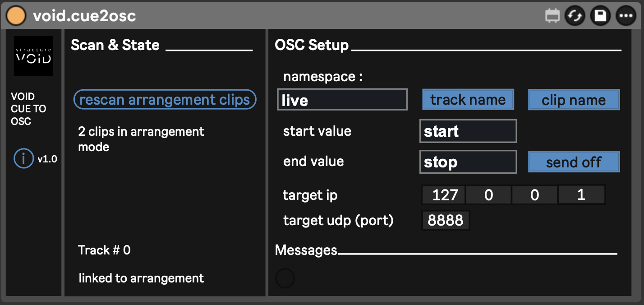644x305 pixels.
Task: Open the device options ellipsis menu
Action: tap(625, 16)
